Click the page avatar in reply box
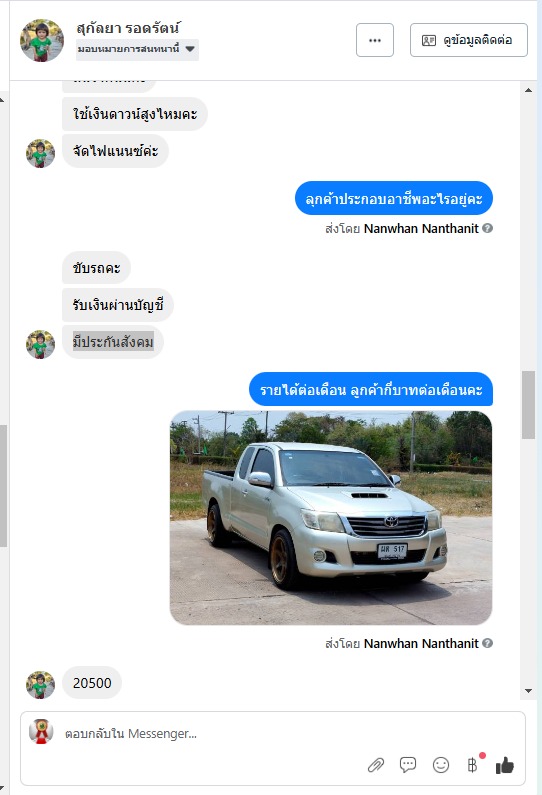The width and height of the screenshot is (542, 795). click(42, 731)
